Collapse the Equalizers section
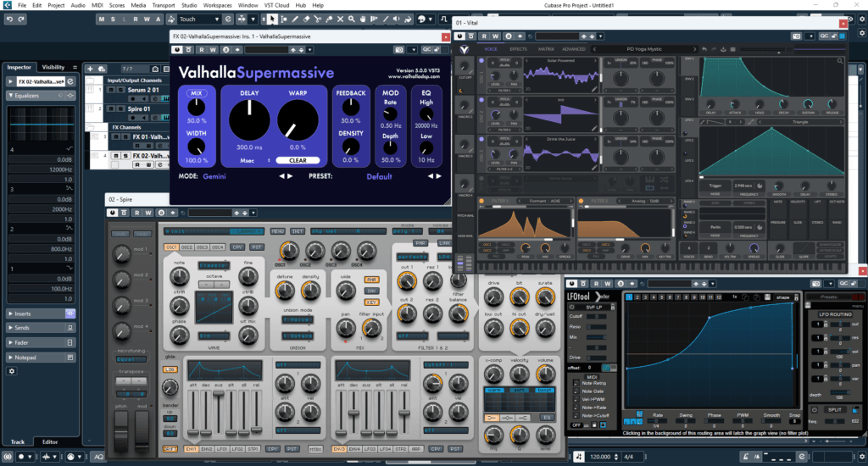Image resolution: width=868 pixels, height=466 pixels. (x=10, y=96)
